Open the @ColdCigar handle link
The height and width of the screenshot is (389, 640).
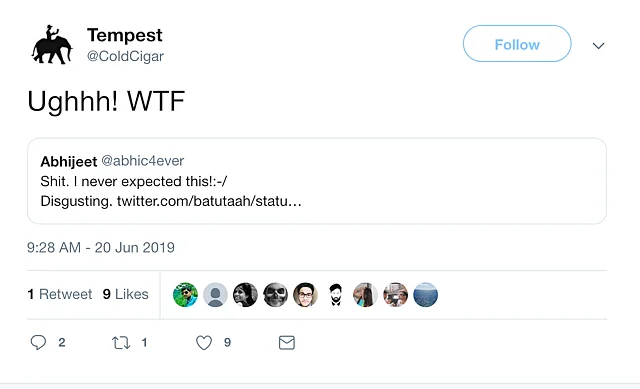(125, 56)
